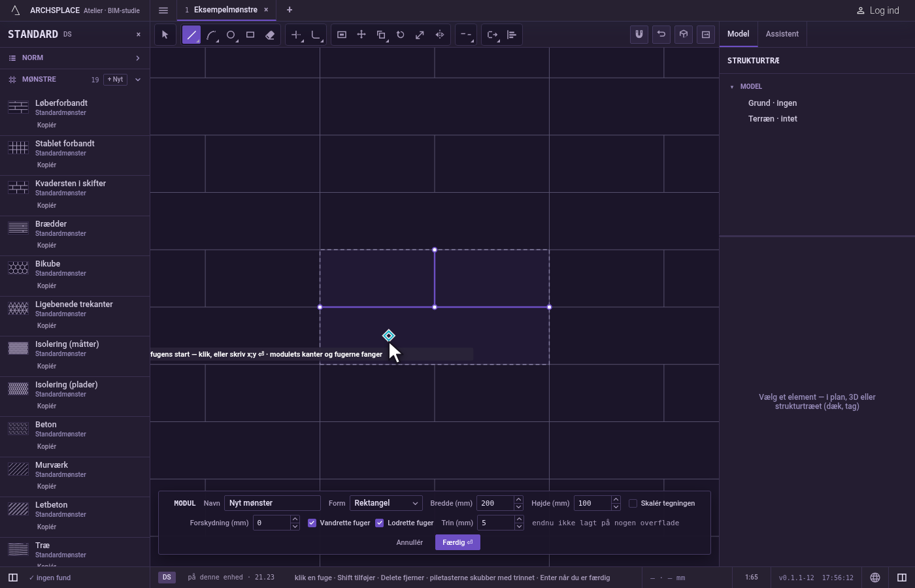
Task: Click the rotate tool icon
Action: pyautogui.click(x=401, y=35)
